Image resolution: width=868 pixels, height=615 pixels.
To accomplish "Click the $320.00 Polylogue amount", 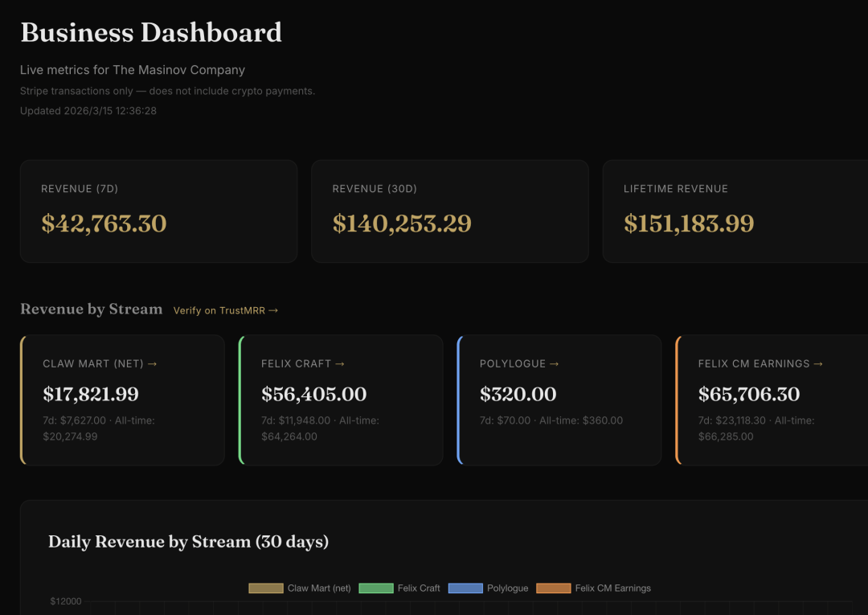I will (x=518, y=395).
